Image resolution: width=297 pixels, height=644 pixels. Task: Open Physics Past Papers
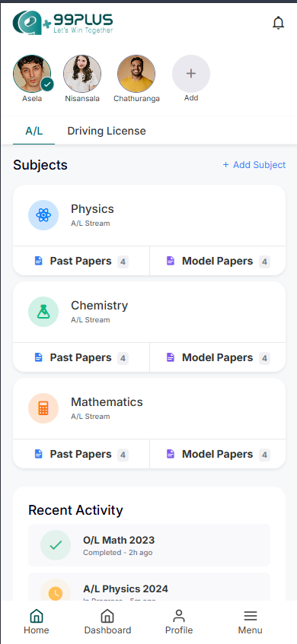click(x=81, y=262)
